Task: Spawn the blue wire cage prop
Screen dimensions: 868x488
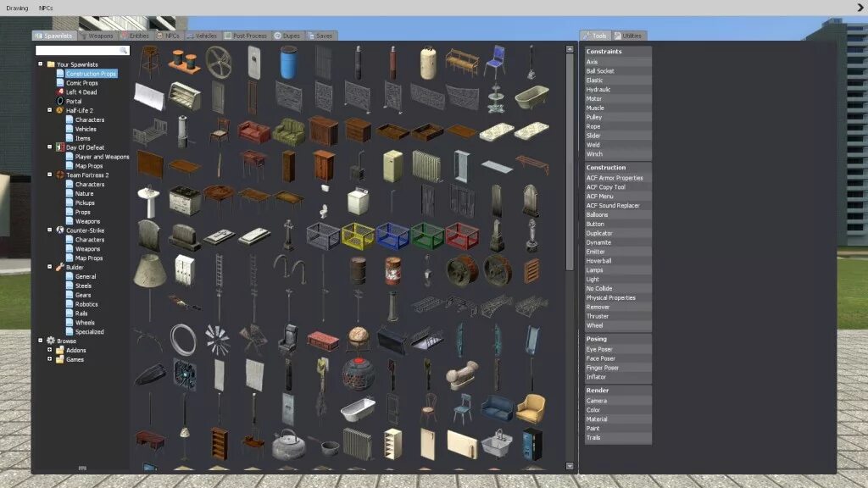Action: pyautogui.click(x=392, y=236)
